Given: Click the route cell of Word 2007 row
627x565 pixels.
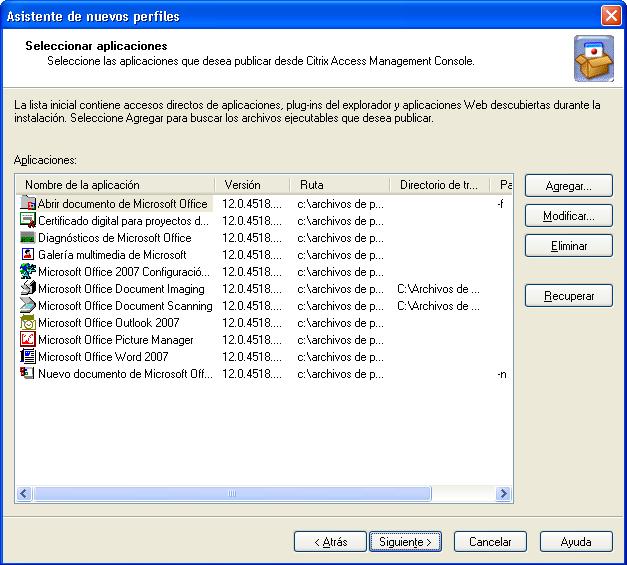Looking at the screenshot, I should click(340, 357).
